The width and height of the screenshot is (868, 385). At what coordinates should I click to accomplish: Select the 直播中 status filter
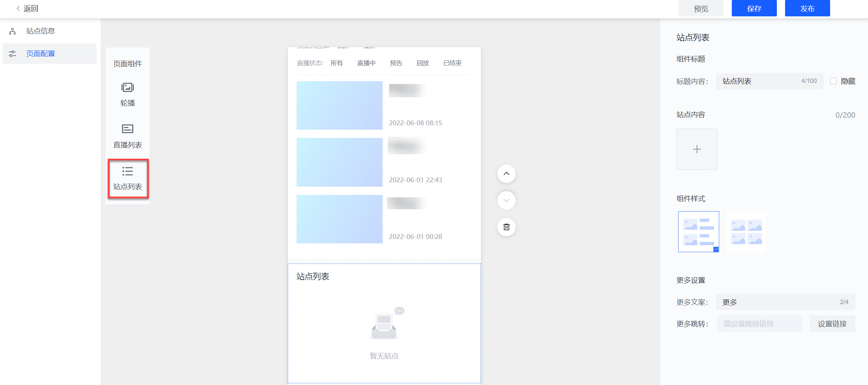coord(366,63)
